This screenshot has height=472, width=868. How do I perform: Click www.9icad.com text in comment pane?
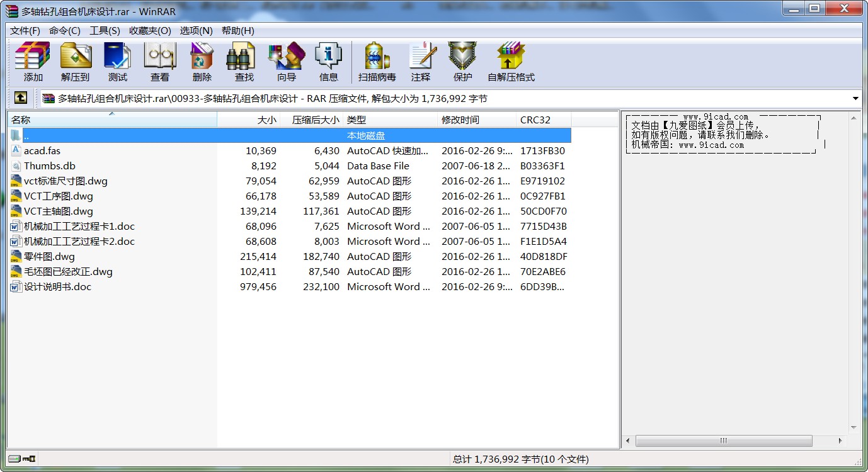[x=716, y=116]
